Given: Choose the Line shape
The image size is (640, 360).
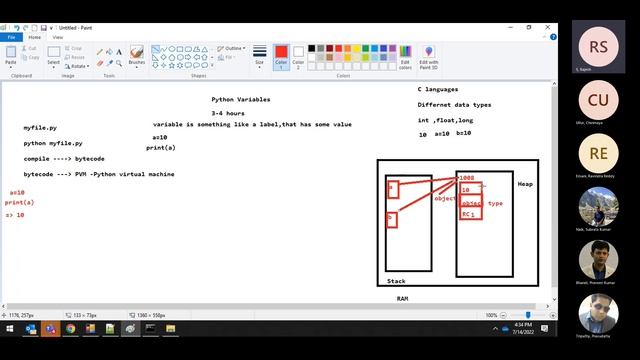Looking at the screenshot, I should pyautogui.click(x=156, y=49).
